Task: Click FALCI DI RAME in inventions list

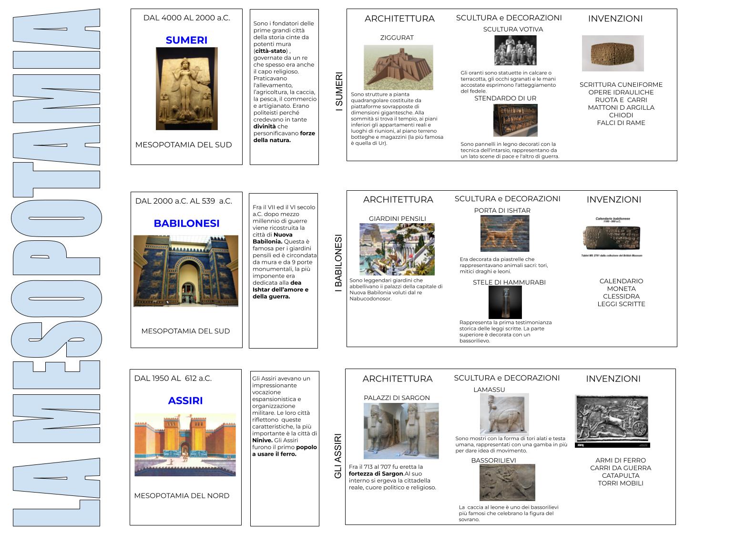Action: tap(621, 123)
